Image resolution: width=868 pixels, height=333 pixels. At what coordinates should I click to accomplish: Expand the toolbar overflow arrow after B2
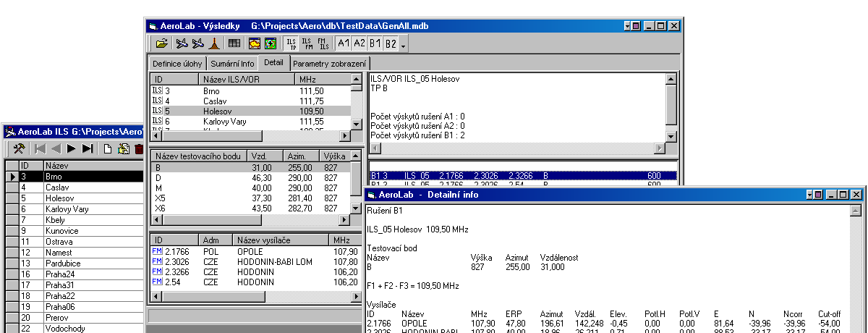point(403,45)
